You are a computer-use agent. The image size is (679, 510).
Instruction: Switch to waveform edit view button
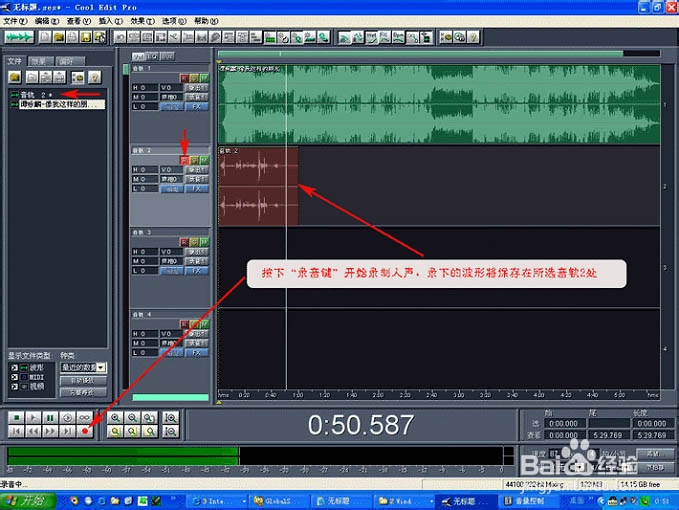pos(19,37)
